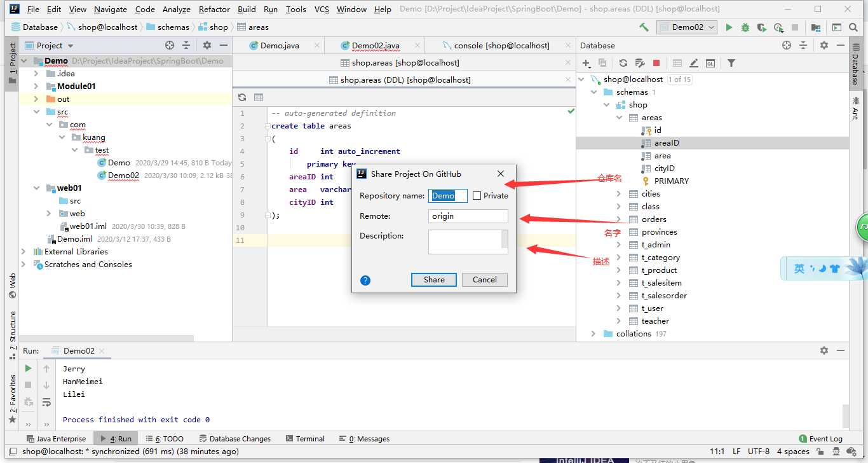Enable the Private checkbox

click(477, 196)
